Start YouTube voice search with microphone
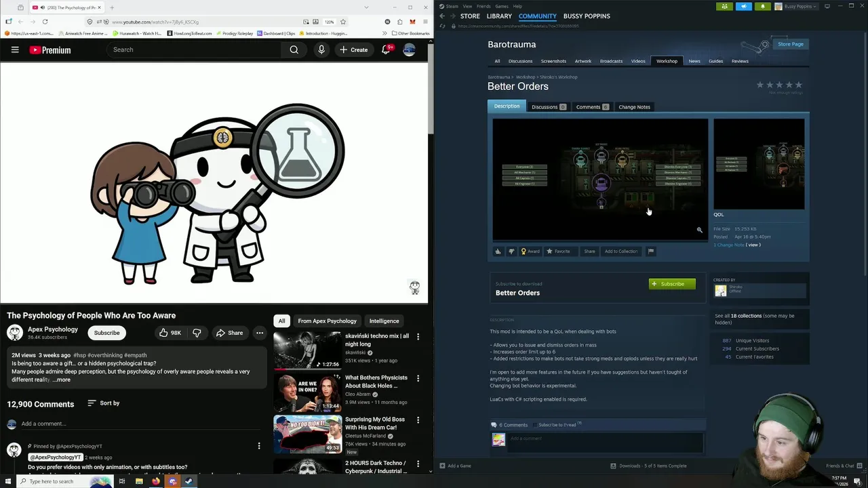 (x=321, y=49)
